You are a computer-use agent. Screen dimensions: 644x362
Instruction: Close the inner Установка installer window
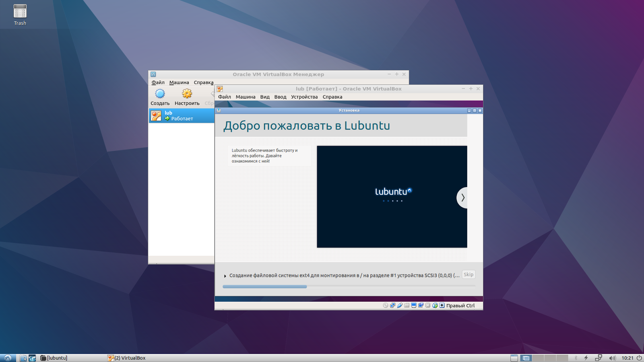480,111
